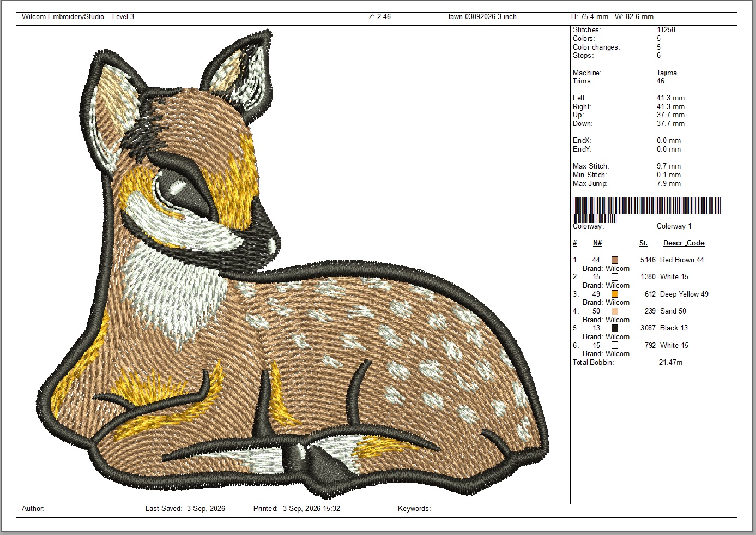
Task: Click the Author field in footer
Action: (33, 509)
